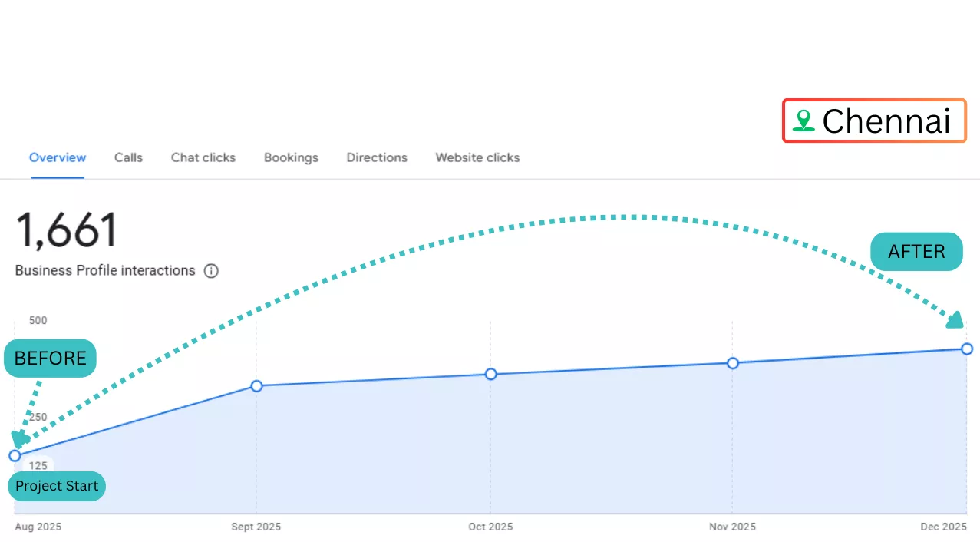View the Website clicks tab
This screenshot has width=980, height=542.
[x=477, y=157]
